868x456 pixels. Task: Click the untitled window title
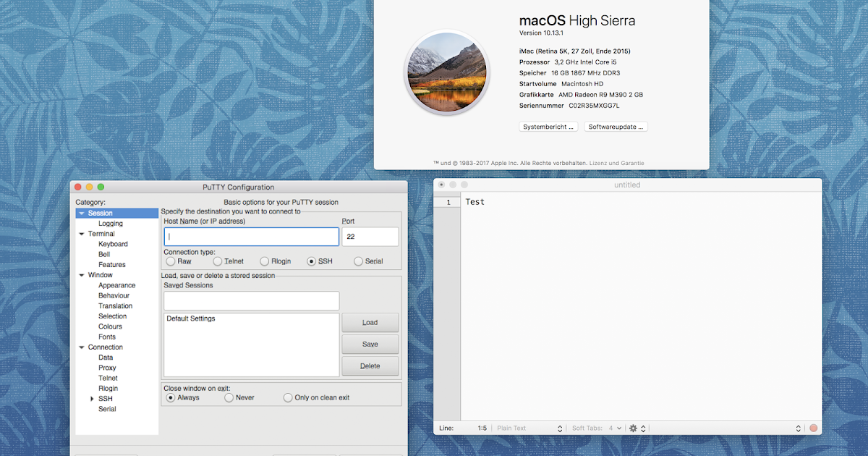(627, 185)
